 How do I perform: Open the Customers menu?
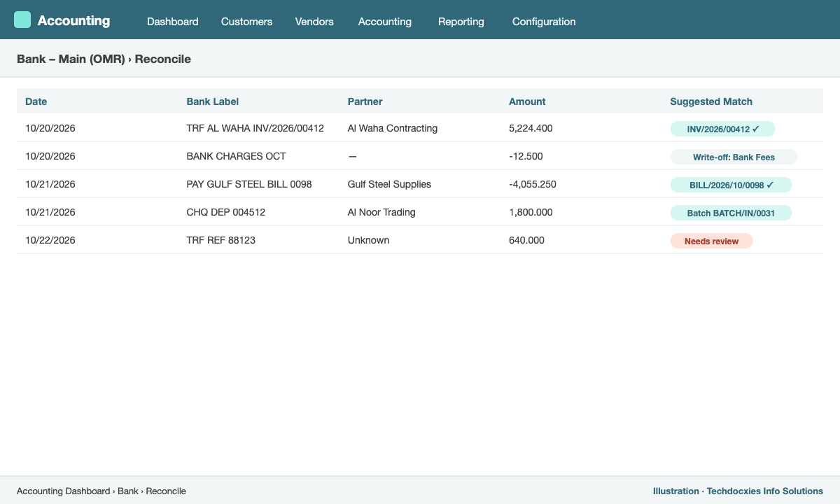[246, 22]
